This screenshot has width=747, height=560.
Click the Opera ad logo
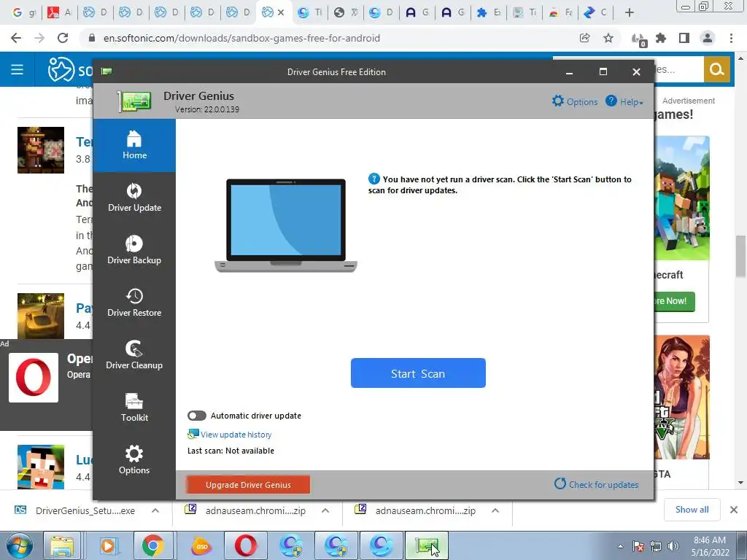[x=34, y=378]
